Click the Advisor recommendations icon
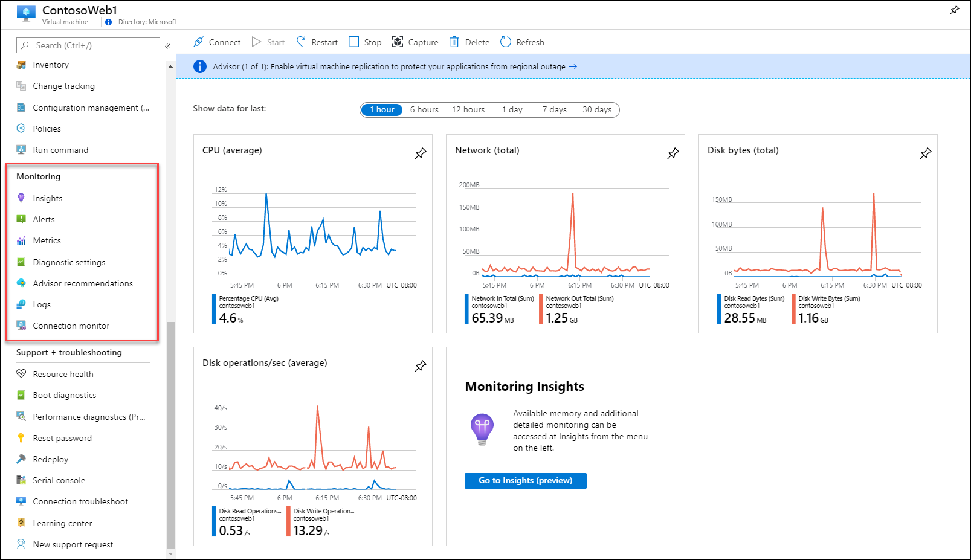This screenshot has width=971, height=560. tap(21, 283)
